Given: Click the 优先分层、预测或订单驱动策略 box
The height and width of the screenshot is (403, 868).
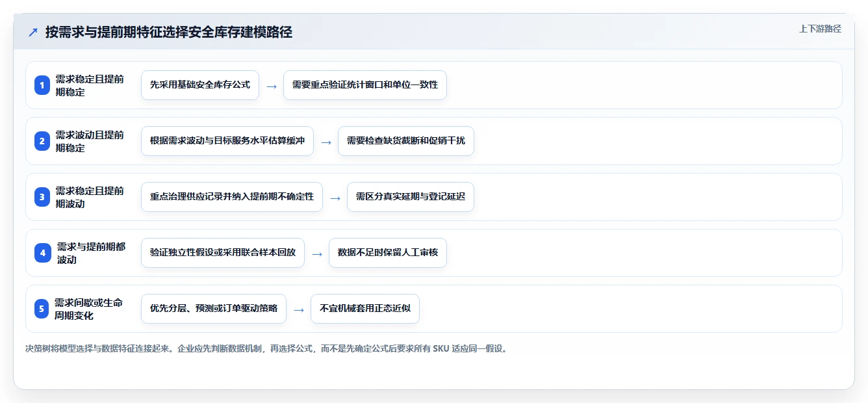Looking at the screenshot, I should tap(214, 309).
